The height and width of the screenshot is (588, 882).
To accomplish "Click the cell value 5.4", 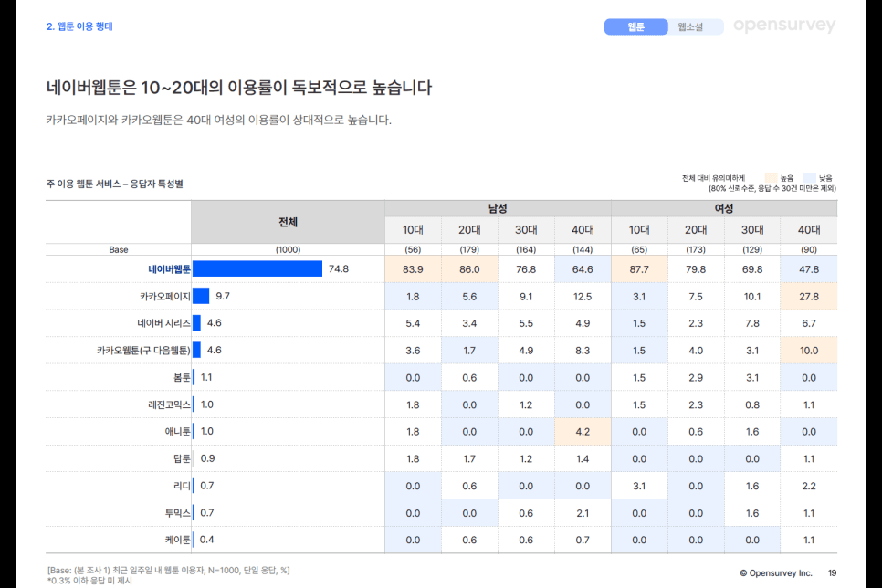I will point(413,323).
